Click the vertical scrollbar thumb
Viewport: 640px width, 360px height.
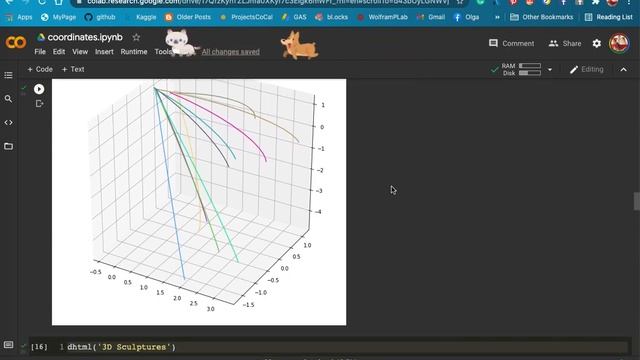click(x=636, y=201)
